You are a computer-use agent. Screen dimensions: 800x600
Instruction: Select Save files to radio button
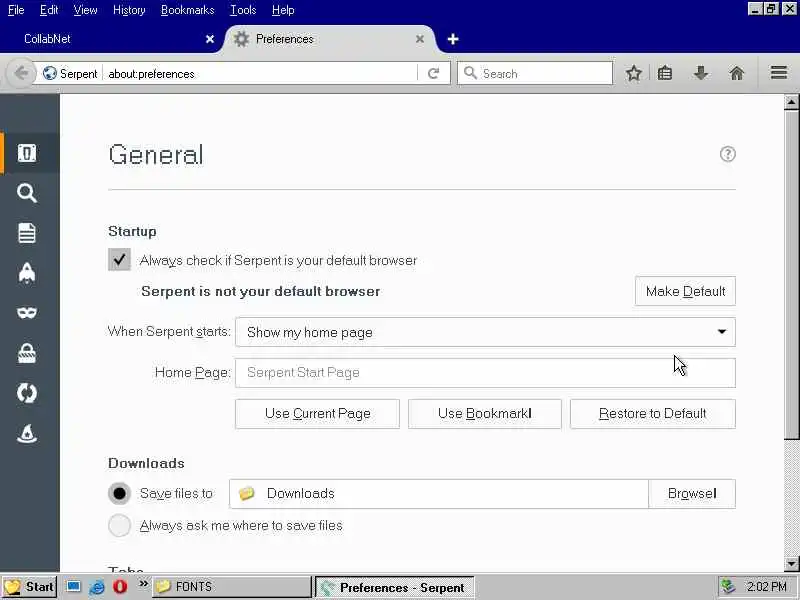pos(119,493)
